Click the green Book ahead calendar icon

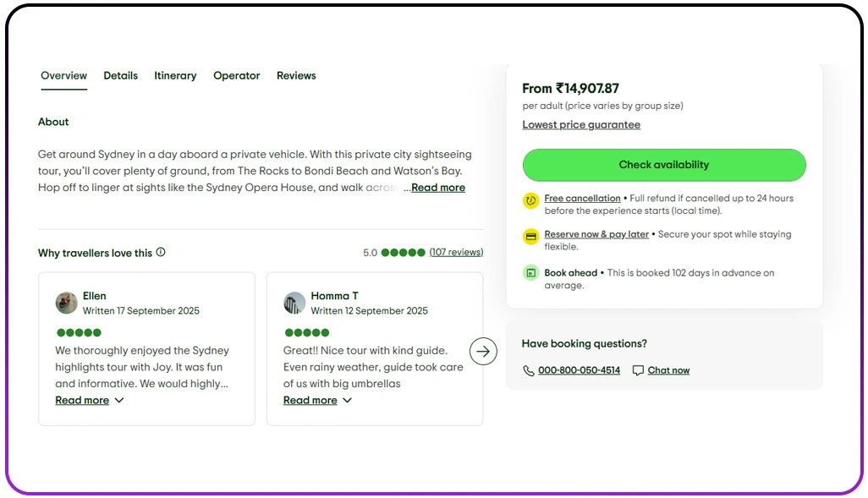click(x=531, y=273)
